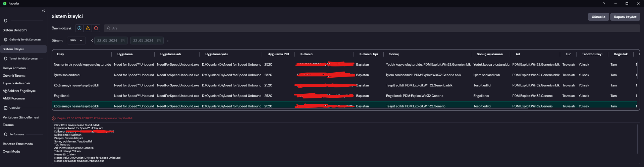Sort by the Kullanıcı column header
The width and height of the screenshot is (644, 167).
pyautogui.click(x=307, y=54)
